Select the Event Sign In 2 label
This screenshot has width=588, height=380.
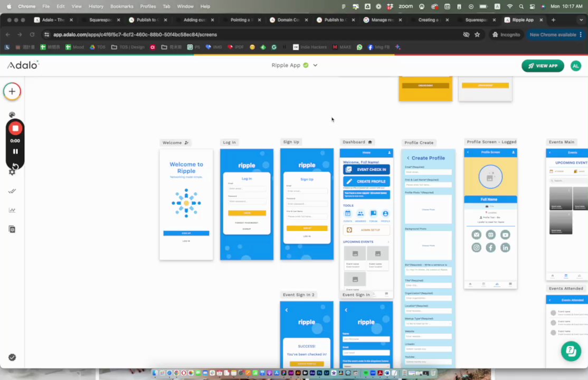pos(299,294)
